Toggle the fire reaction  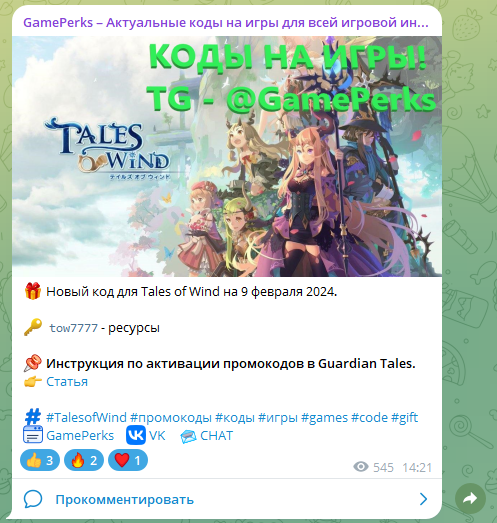tap(84, 460)
